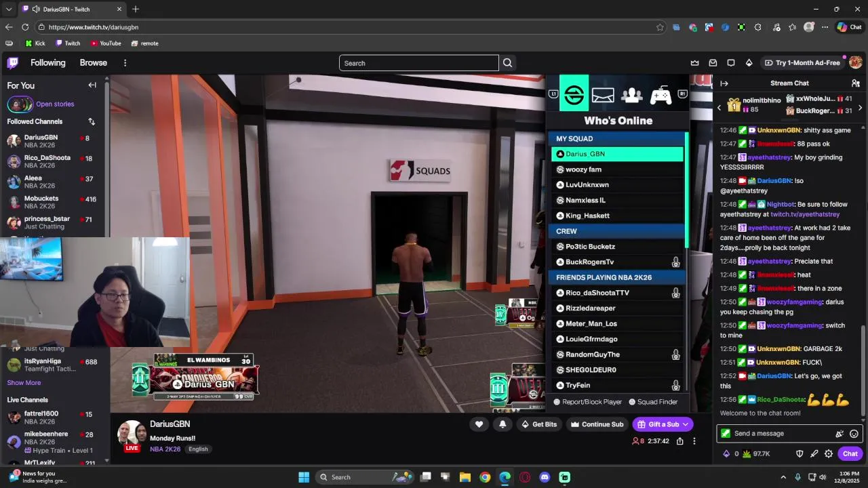Viewport: 868px width, 488px height.
Task: Open Edge favorites list icon
Action: point(793,27)
